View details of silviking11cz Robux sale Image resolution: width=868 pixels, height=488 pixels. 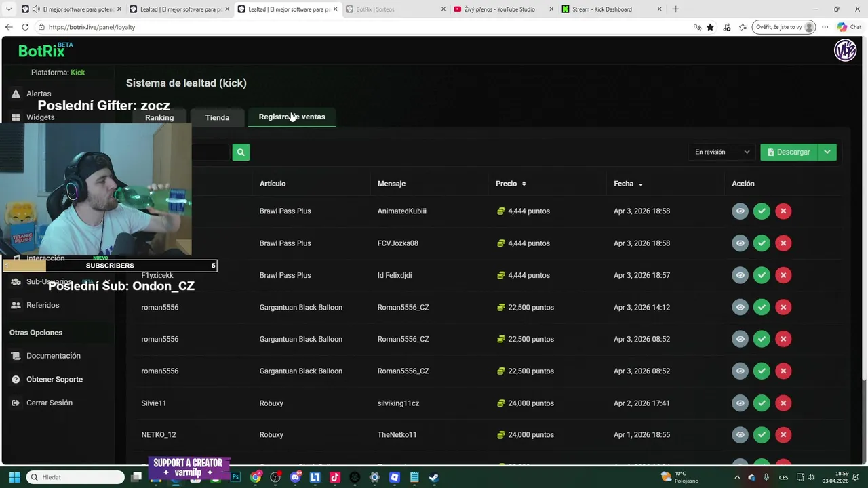pos(740,403)
